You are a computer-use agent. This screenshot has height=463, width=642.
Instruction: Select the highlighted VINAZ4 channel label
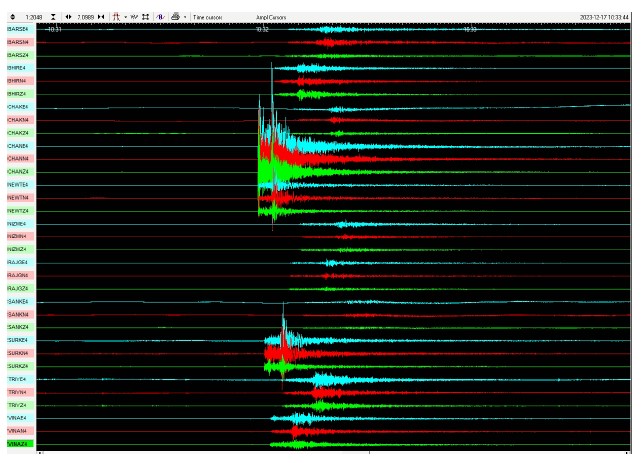[18, 444]
